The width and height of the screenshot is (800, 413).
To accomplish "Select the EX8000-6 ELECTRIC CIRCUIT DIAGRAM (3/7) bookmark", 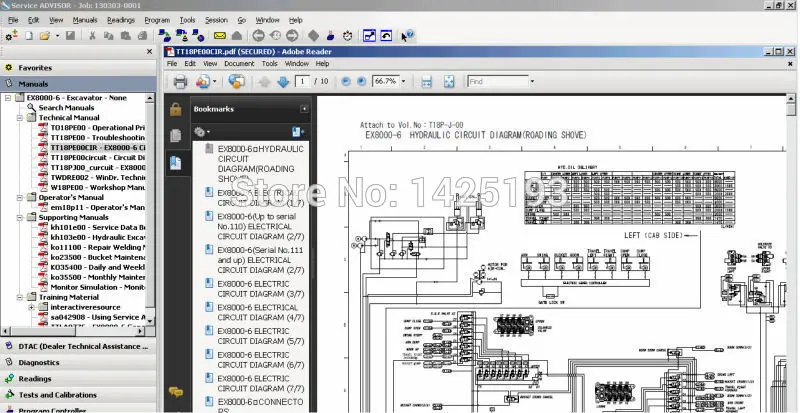I will [x=254, y=288].
